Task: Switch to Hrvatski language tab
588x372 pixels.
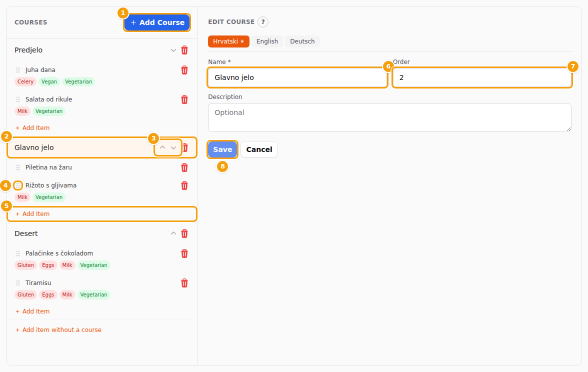Action: coord(229,41)
